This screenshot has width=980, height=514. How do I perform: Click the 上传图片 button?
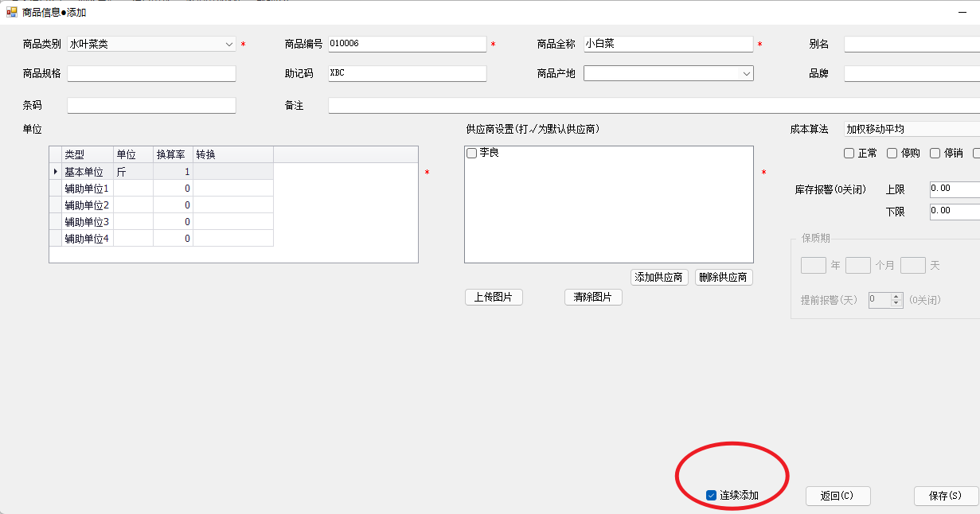point(494,298)
